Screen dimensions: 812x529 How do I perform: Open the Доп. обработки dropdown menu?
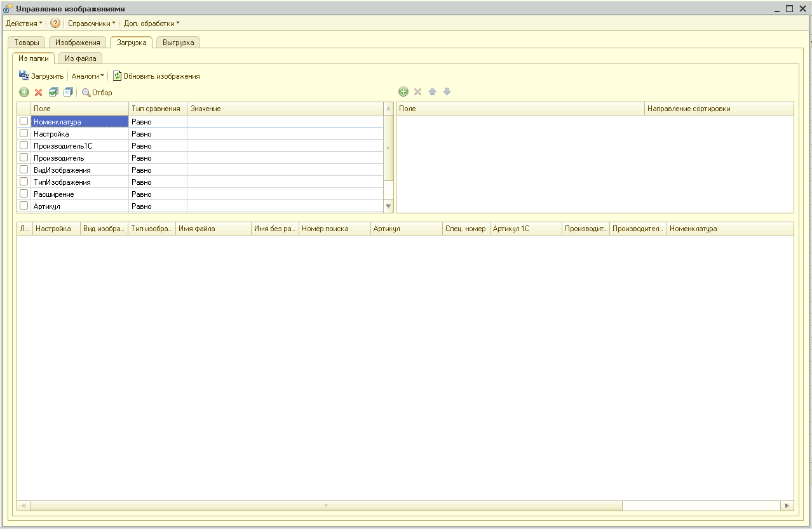coord(151,23)
